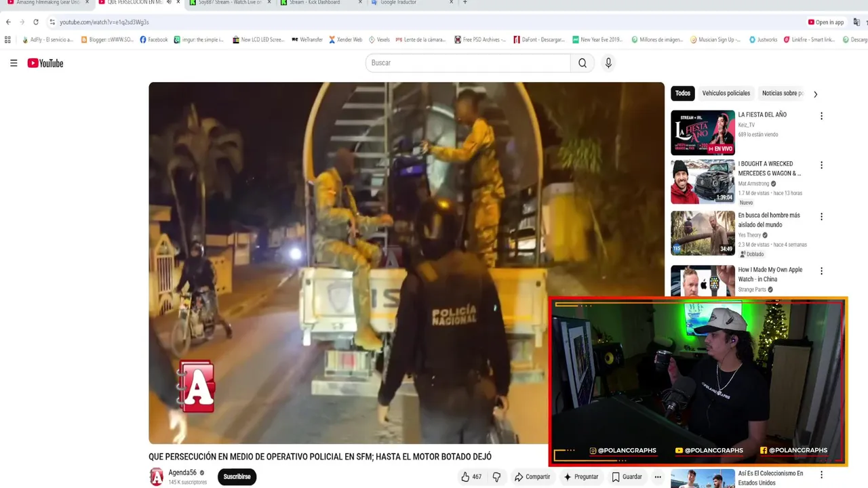Open options for Coleccionismo en Estados Unidos video
This screenshot has height=488, width=868.
(x=821, y=474)
